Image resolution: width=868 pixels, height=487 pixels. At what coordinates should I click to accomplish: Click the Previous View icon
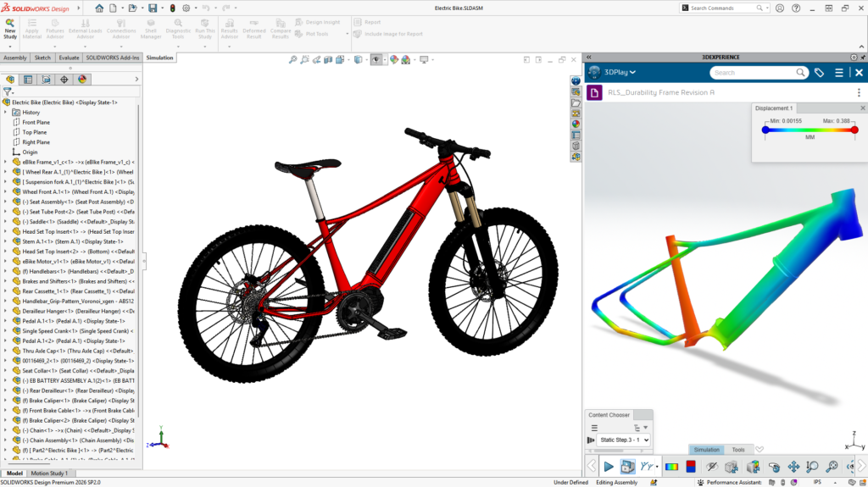pyautogui.click(x=317, y=60)
